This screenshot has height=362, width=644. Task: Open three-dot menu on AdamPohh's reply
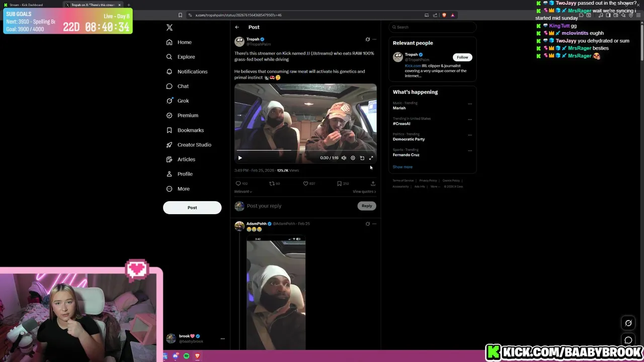[x=374, y=224]
